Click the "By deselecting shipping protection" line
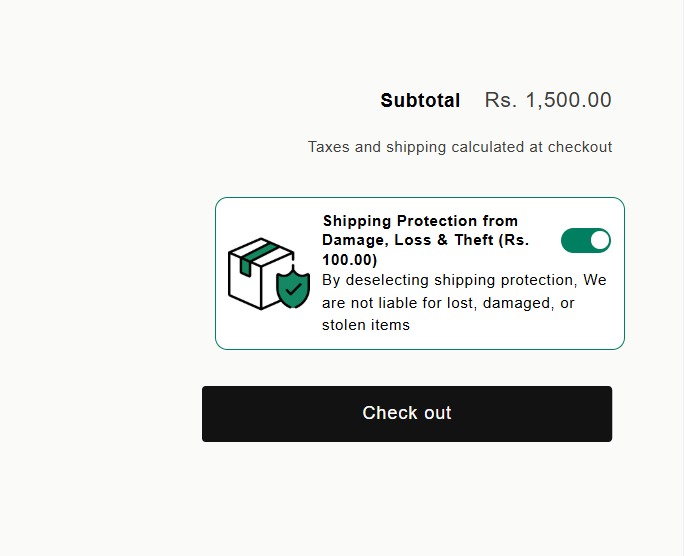This screenshot has height=556, width=684. pyautogui.click(x=450, y=280)
